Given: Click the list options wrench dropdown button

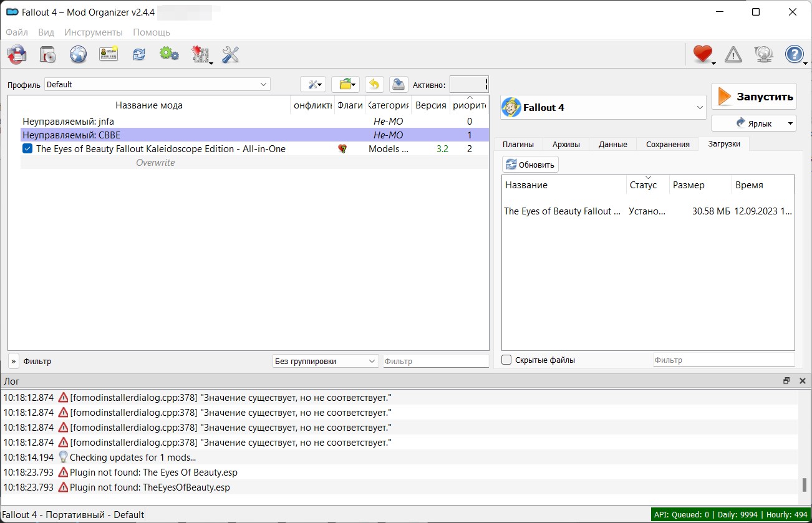Looking at the screenshot, I should point(313,84).
